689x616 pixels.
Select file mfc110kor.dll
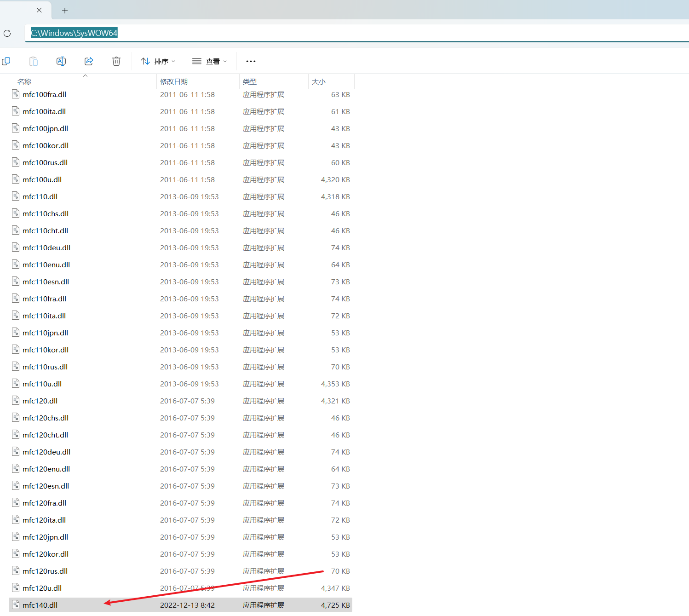pos(46,350)
